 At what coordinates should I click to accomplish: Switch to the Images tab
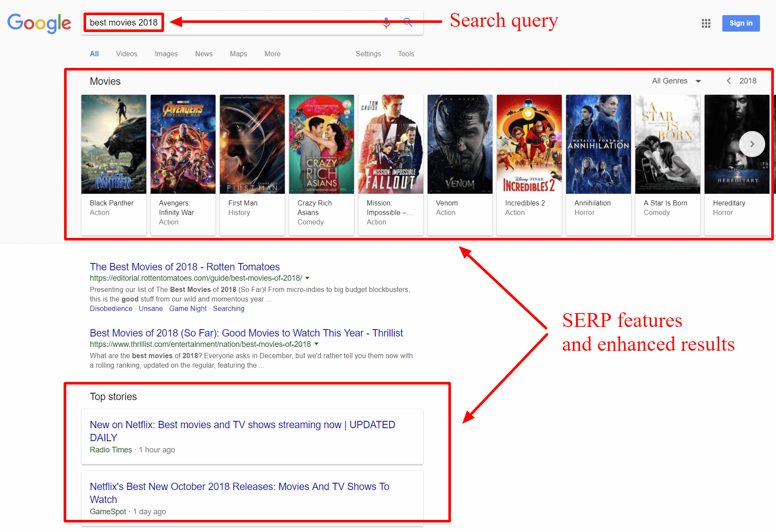[166, 54]
